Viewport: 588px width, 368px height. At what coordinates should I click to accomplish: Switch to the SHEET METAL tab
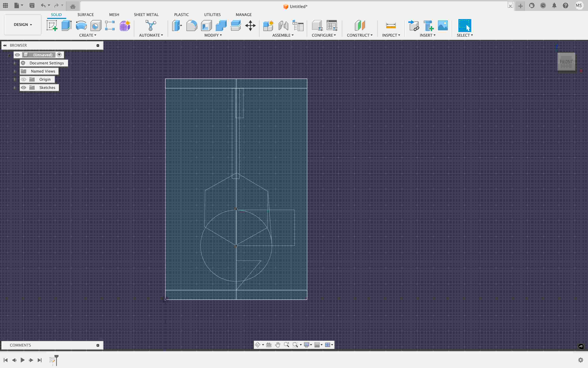(x=146, y=15)
